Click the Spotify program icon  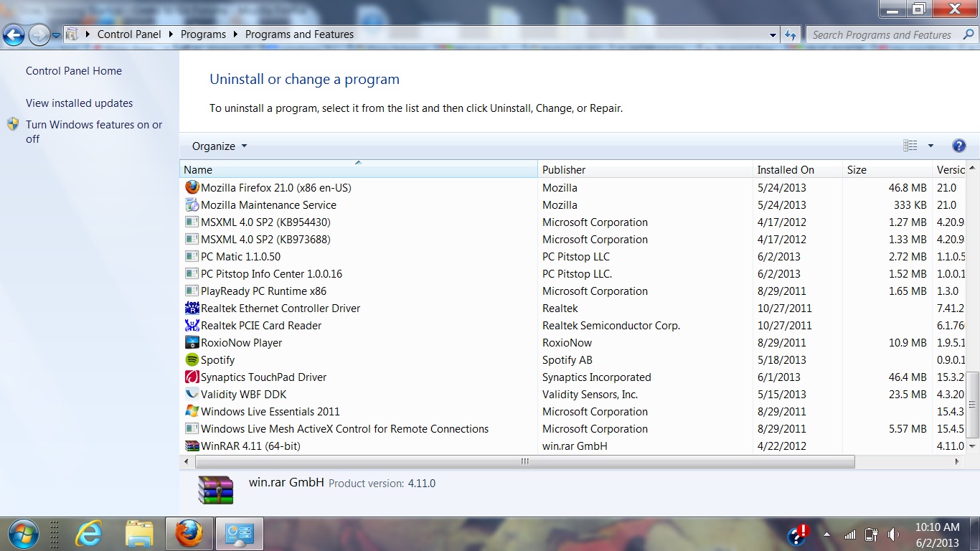coord(192,359)
